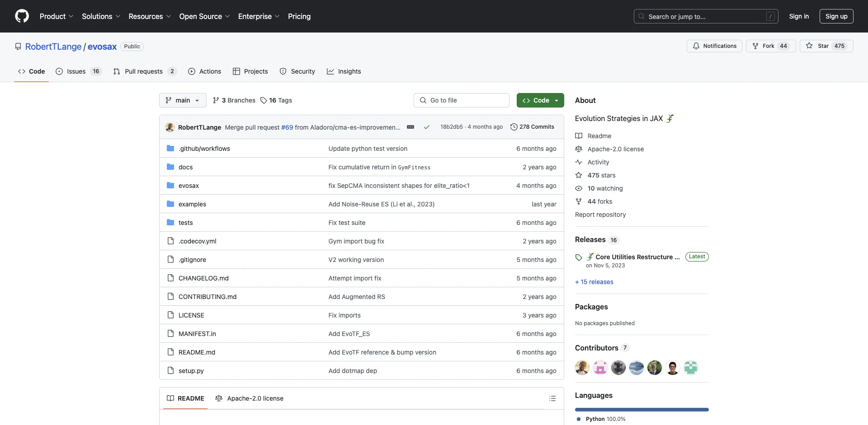Click the forks icon in About
This screenshot has height=425, width=868.
click(579, 201)
